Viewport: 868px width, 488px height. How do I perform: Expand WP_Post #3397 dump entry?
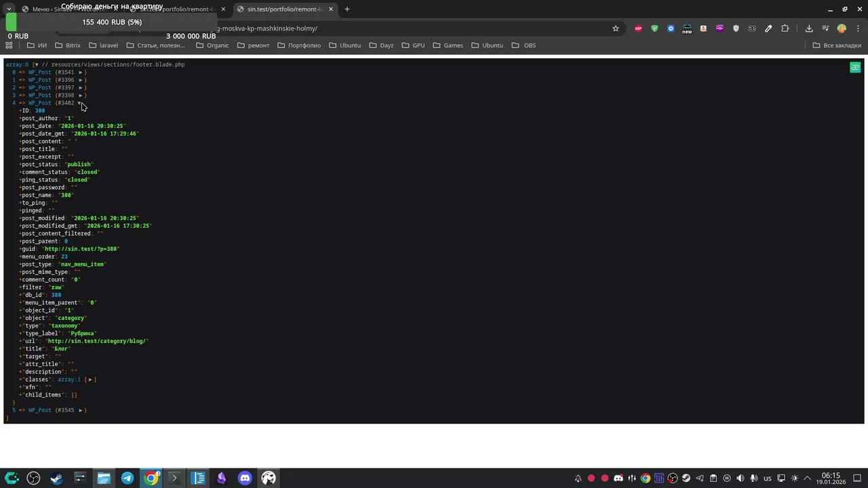click(81, 87)
